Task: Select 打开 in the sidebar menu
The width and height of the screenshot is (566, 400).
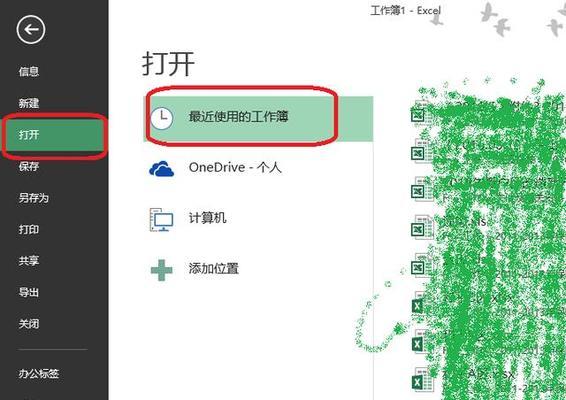Action: [29, 135]
